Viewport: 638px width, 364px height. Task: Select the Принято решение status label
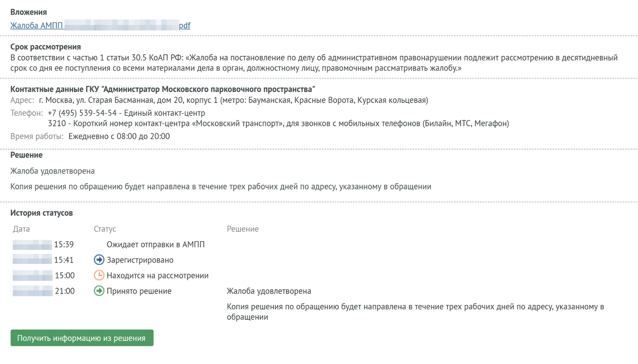pos(139,291)
